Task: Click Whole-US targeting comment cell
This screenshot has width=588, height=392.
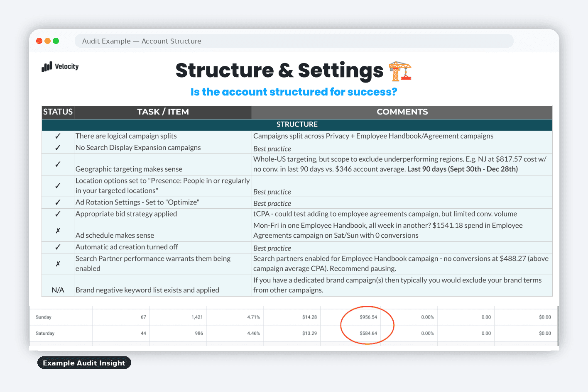Action: point(402,164)
